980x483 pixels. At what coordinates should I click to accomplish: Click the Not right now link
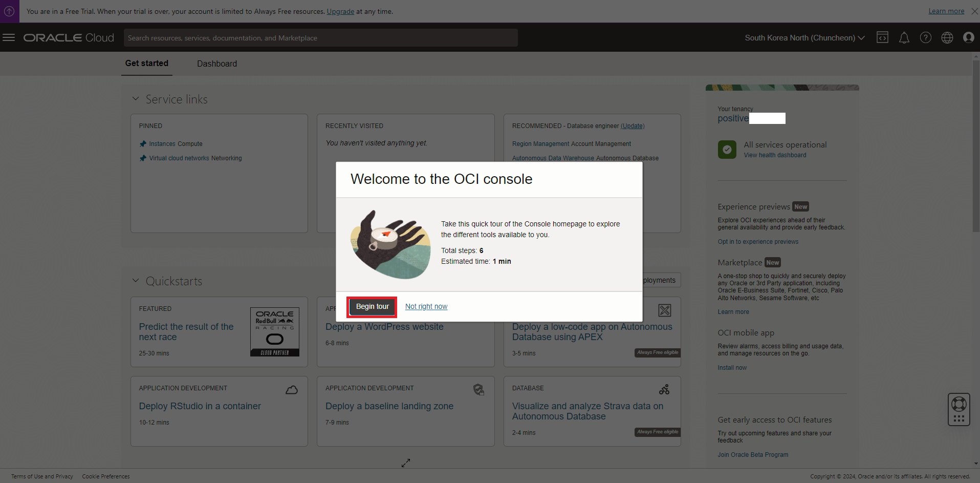[426, 306]
